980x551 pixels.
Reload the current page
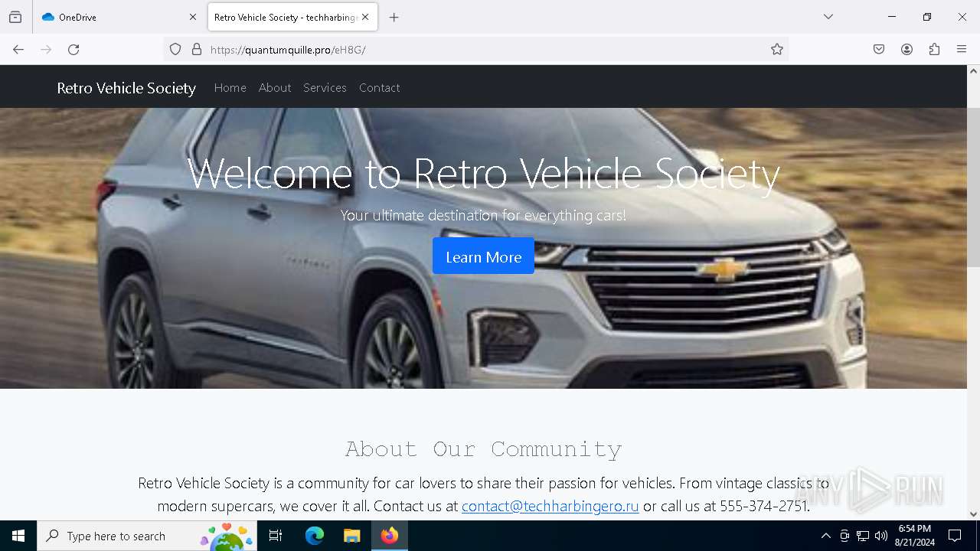(x=73, y=50)
